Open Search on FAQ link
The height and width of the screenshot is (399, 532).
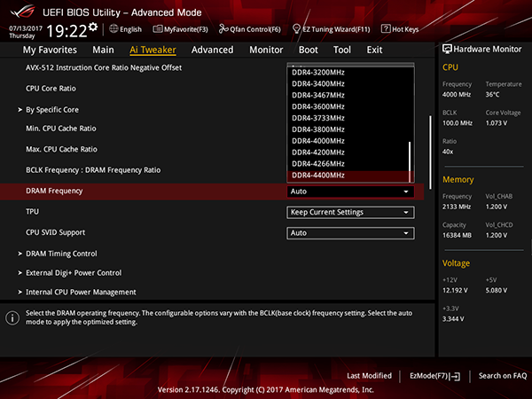tap(503, 376)
